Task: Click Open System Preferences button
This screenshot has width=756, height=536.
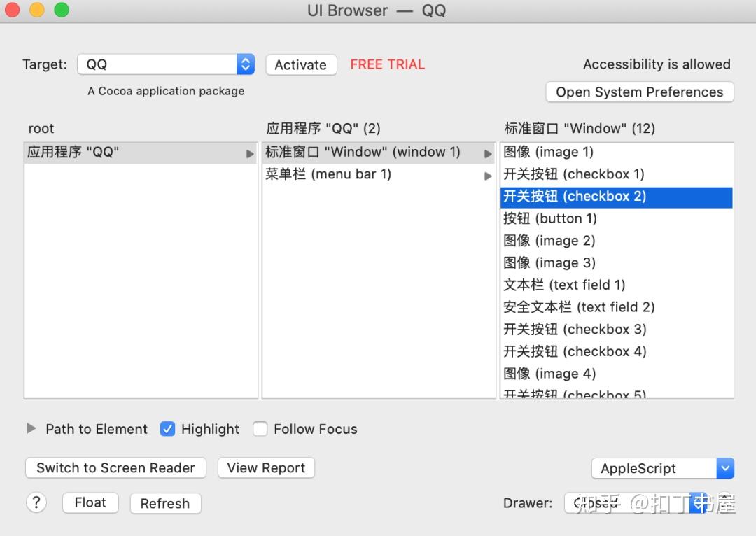Action: pyautogui.click(x=639, y=92)
